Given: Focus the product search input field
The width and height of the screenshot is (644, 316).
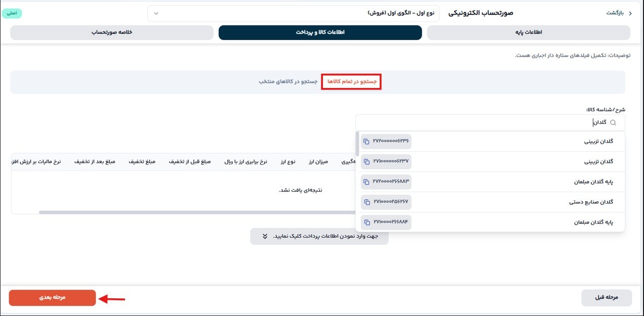Looking at the screenshot, I should pos(486,122).
